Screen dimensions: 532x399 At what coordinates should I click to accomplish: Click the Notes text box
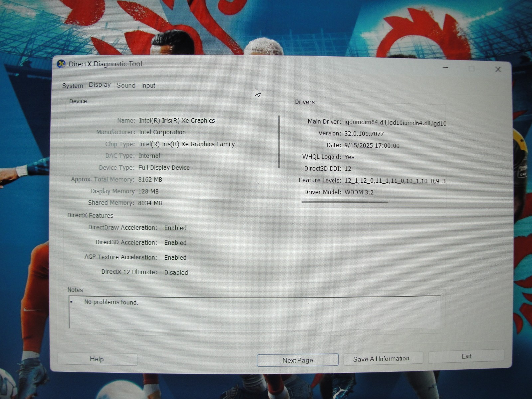(x=254, y=312)
